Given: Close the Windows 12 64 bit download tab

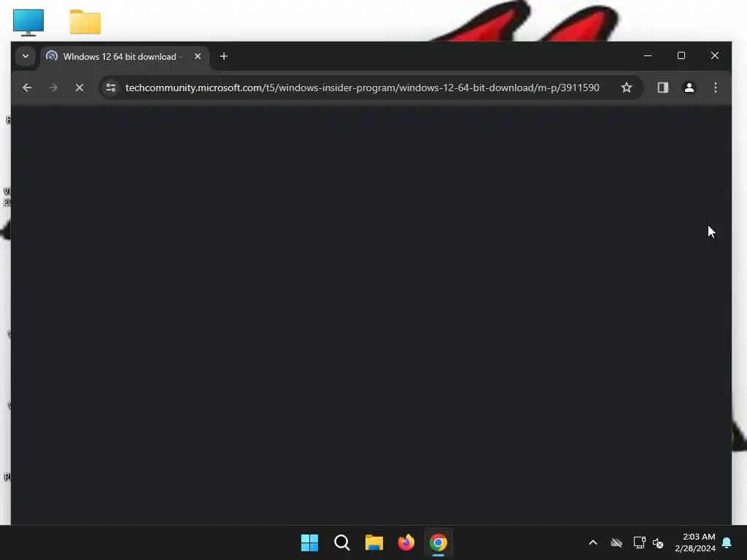Looking at the screenshot, I should point(198,56).
